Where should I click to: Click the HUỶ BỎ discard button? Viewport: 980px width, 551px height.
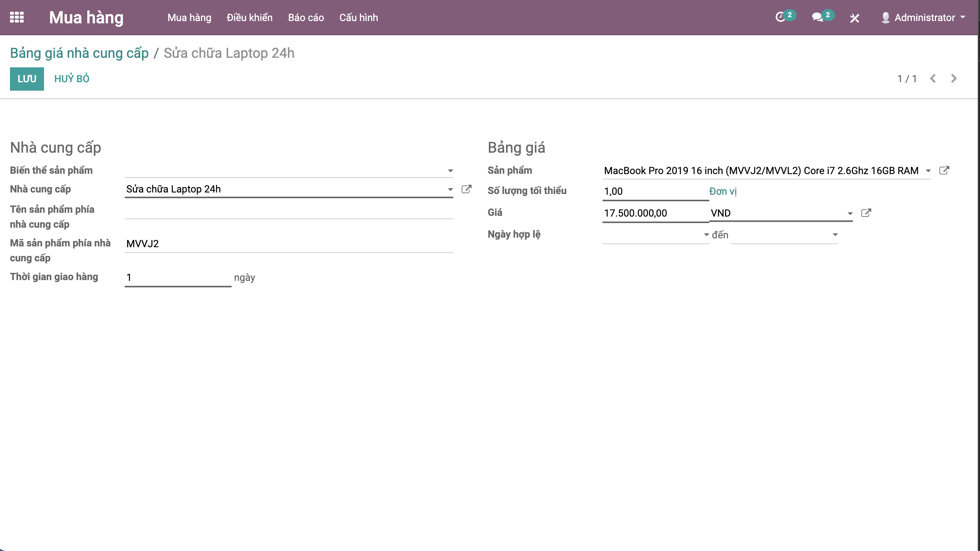[x=72, y=79]
